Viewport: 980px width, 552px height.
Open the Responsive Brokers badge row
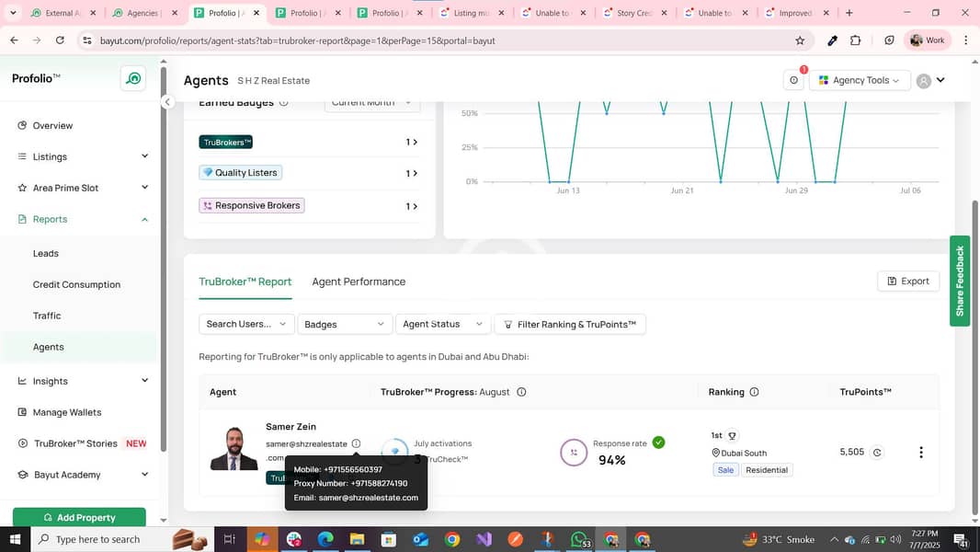coord(309,206)
